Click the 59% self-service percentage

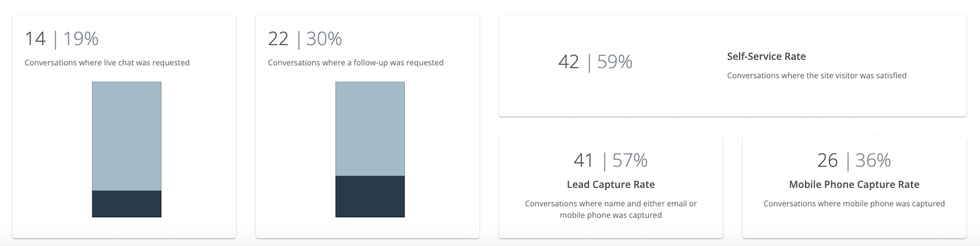615,62
